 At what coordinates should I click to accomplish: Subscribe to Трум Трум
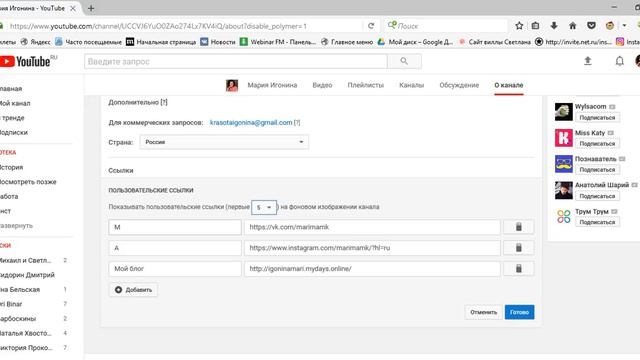(x=597, y=222)
